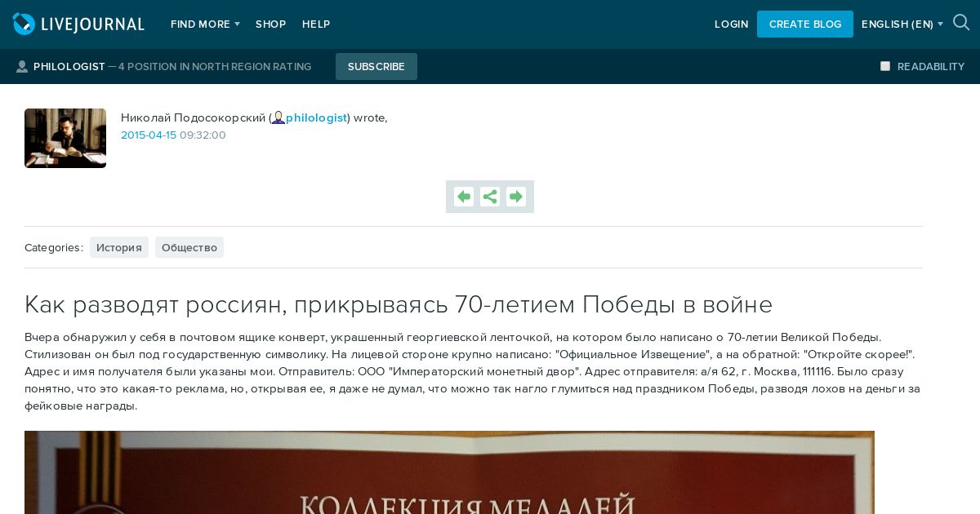Viewport: 980px width, 514px height.
Task: Open the 2015-04-15 date link
Action: click(149, 135)
